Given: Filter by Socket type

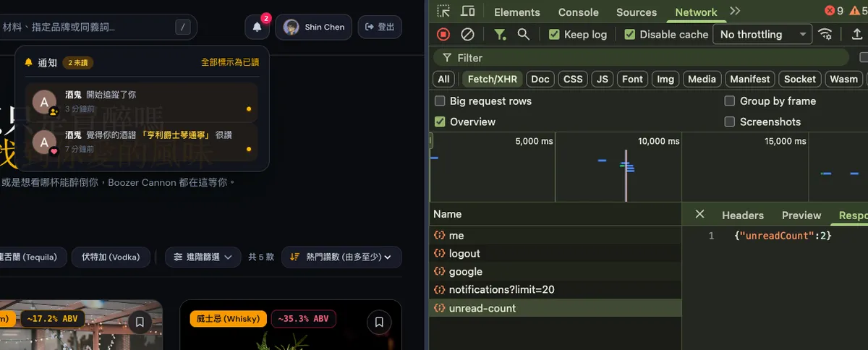Looking at the screenshot, I should 800,79.
